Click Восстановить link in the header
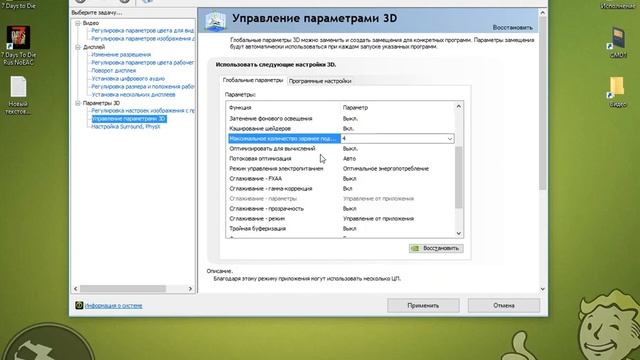The height and width of the screenshot is (360, 640). click(513, 27)
